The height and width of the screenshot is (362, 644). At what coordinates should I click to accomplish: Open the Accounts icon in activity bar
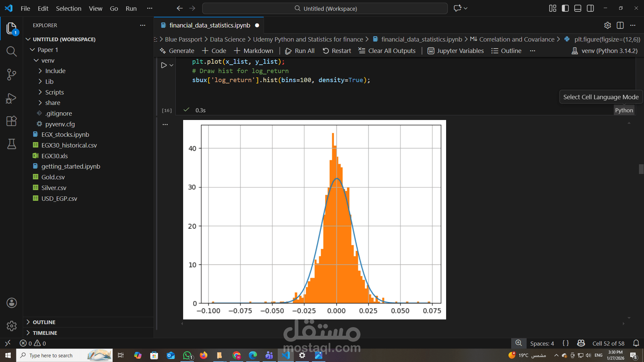click(x=11, y=303)
